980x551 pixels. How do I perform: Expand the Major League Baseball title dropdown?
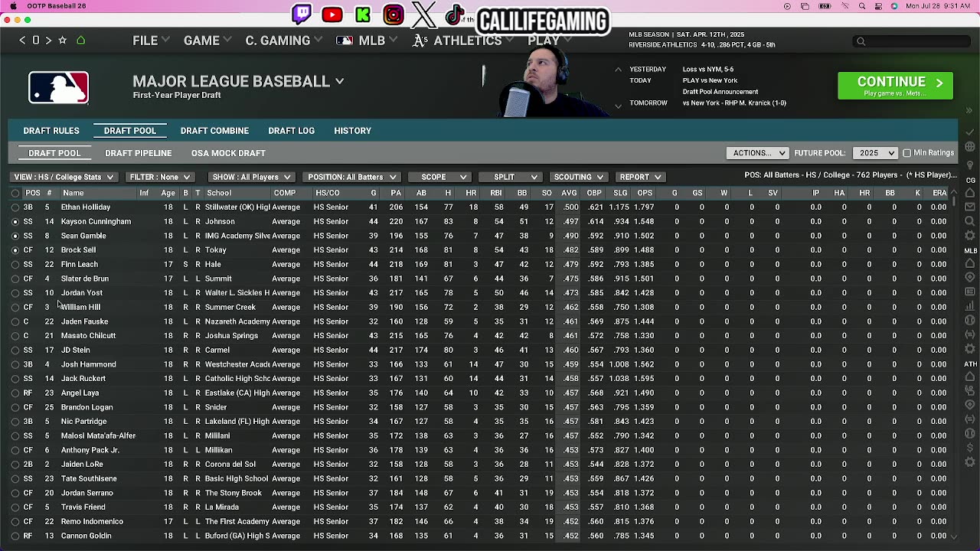pyautogui.click(x=339, y=81)
